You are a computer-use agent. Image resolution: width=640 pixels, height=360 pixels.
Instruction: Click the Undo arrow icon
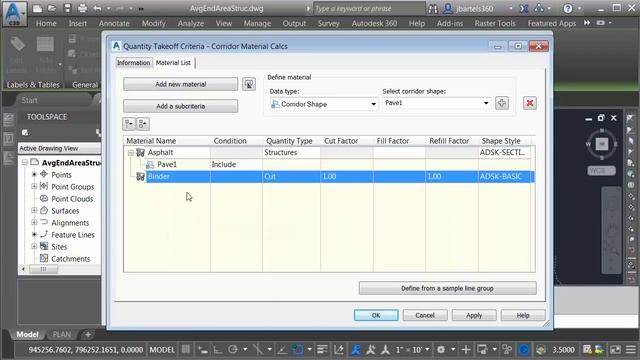coord(97,8)
